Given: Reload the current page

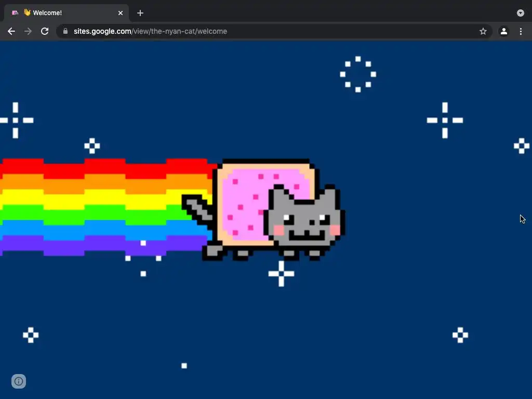Looking at the screenshot, I should [x=45, y=31].
